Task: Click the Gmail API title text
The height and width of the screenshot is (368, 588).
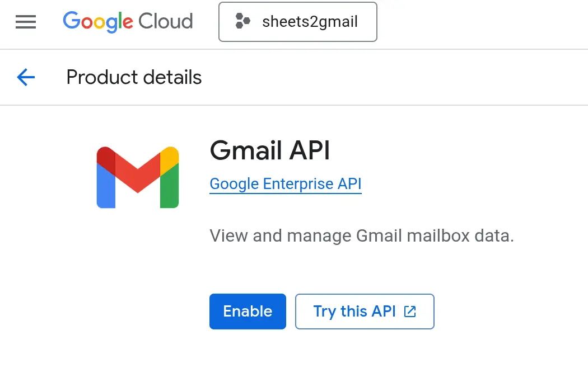Action: pyautogui.click(x=270, y=150)
